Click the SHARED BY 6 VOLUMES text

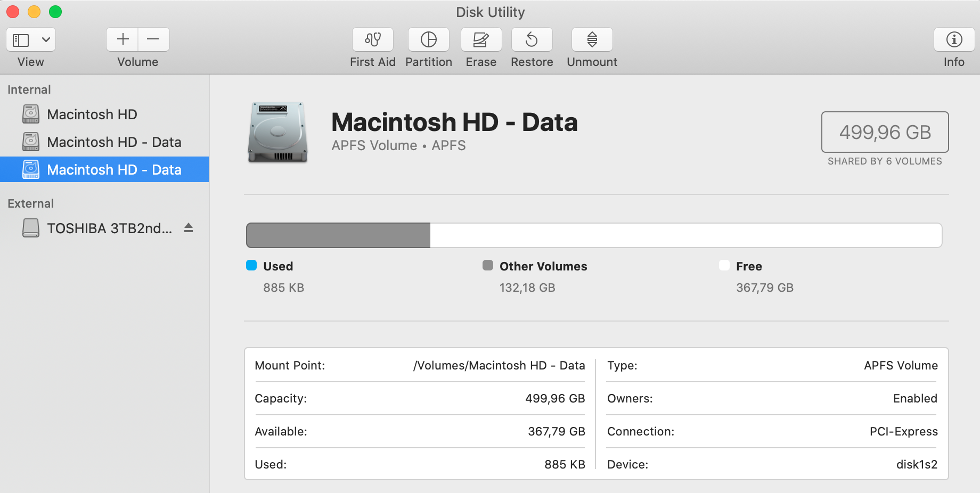pyautogui.click(x=885, y=161)
